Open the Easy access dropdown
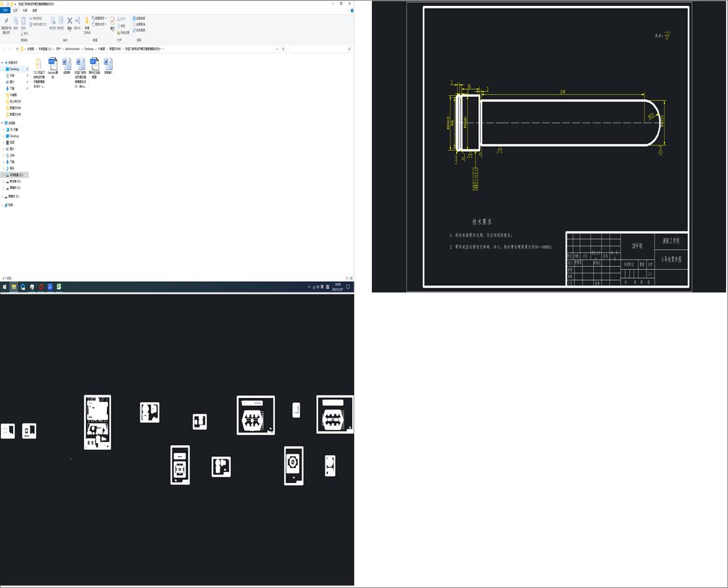 99,24
